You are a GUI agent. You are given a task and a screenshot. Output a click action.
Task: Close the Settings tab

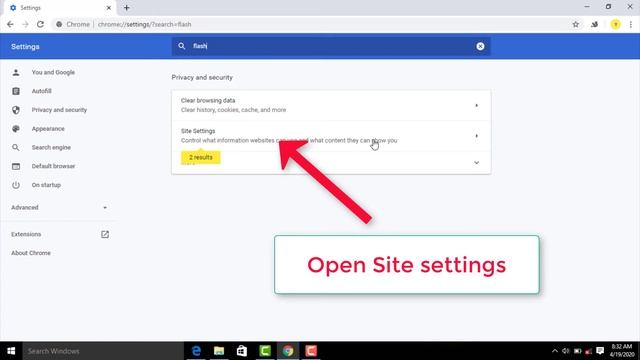[109, 8]
